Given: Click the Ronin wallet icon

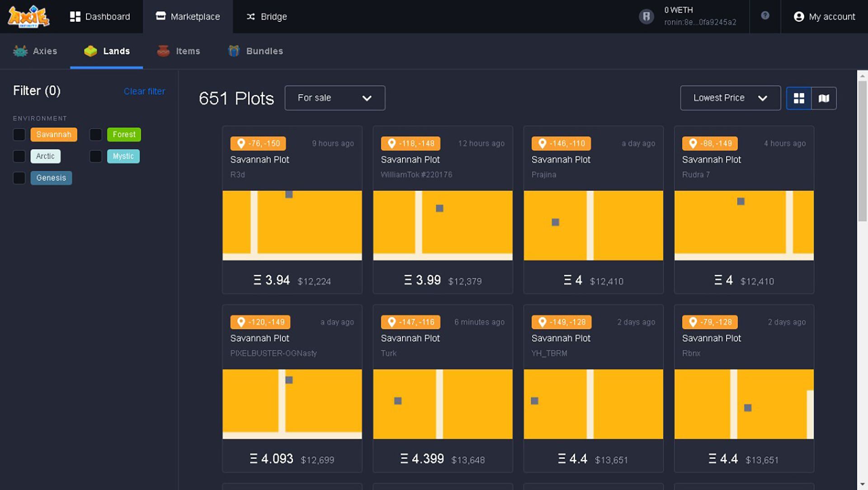Looking at the screenshot, I should click(x=646, y=17).
